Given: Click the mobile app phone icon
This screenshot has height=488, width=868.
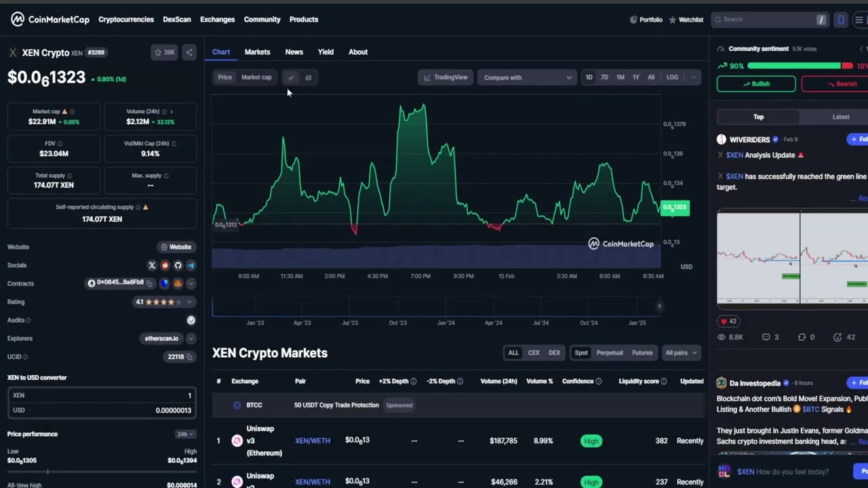Looking at the screenshot, I should tap(841, 20).
